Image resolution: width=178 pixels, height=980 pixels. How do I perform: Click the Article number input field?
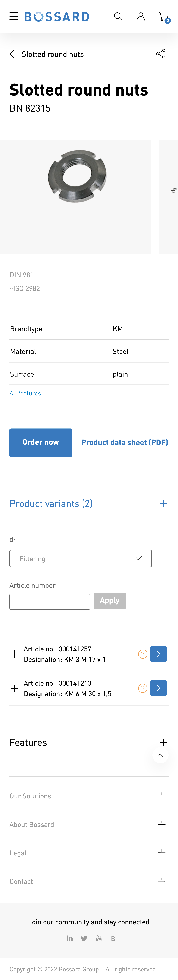click(x=50, y=602)
